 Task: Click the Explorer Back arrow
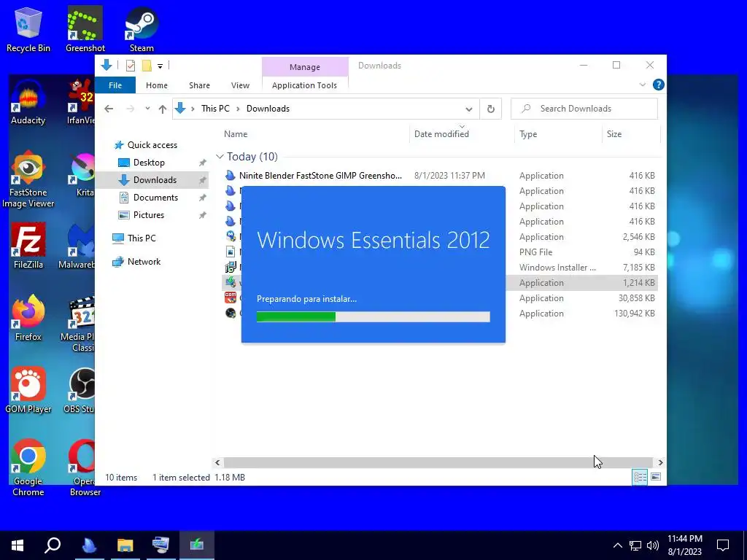pyautogui.click(x=109, y=109)
